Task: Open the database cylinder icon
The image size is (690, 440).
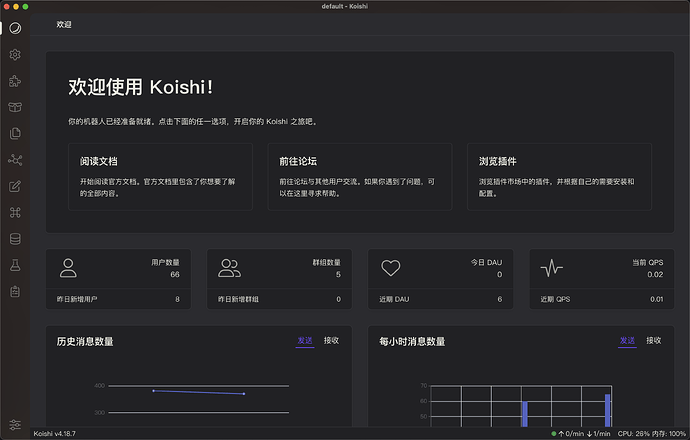Action: click(15, 239)
